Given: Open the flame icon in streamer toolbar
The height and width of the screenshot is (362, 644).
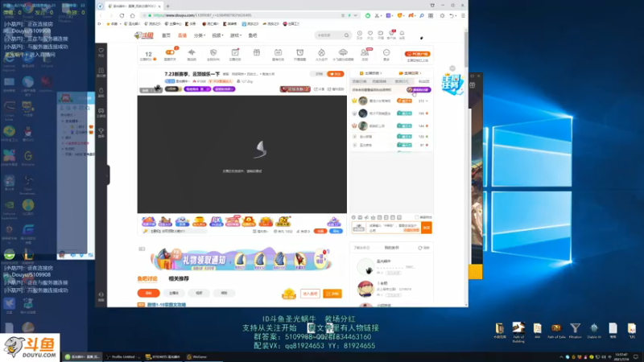Looking at the screenshot, I should [x=321, y=52].
